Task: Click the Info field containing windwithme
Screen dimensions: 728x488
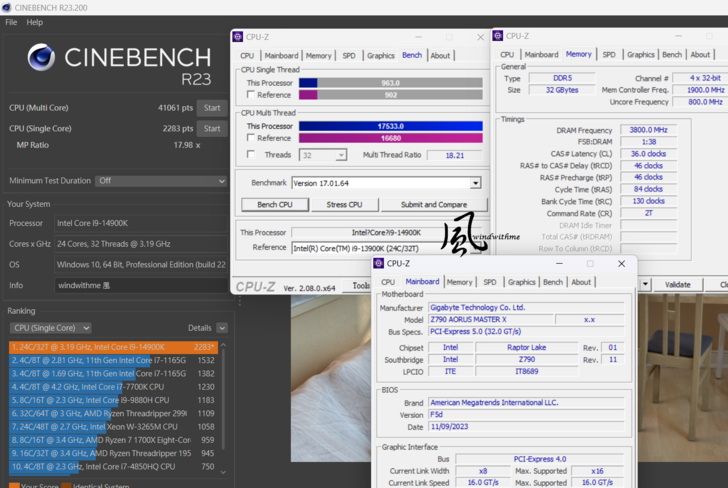Action: tap(140, 284)
